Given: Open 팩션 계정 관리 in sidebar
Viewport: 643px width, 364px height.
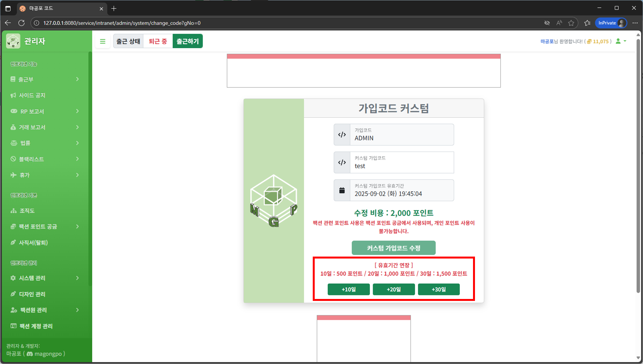Looking at the screenshot, I should coord(45,326).
